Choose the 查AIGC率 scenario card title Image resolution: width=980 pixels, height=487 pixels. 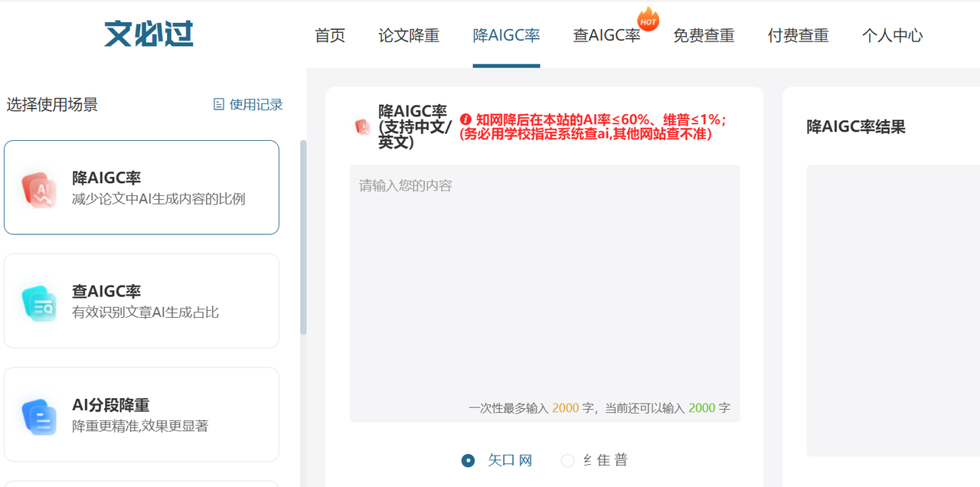[x=106, y=291]
